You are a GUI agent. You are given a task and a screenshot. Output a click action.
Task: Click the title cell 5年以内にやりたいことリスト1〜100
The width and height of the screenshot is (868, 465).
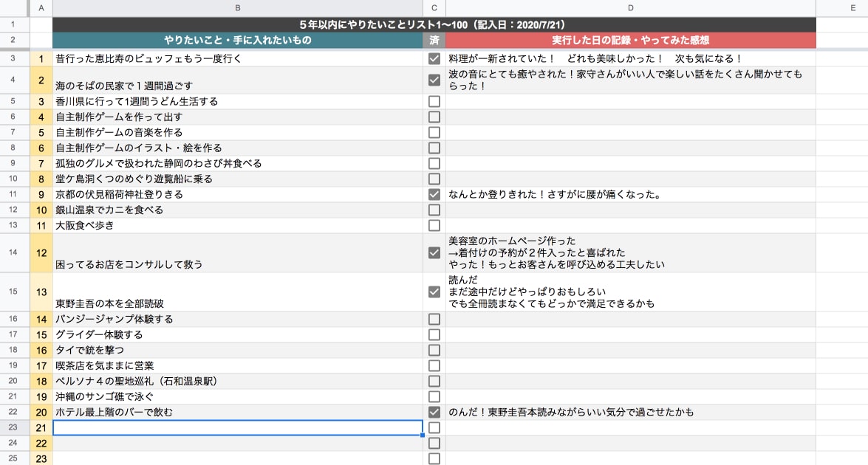[x=434, y=25]
